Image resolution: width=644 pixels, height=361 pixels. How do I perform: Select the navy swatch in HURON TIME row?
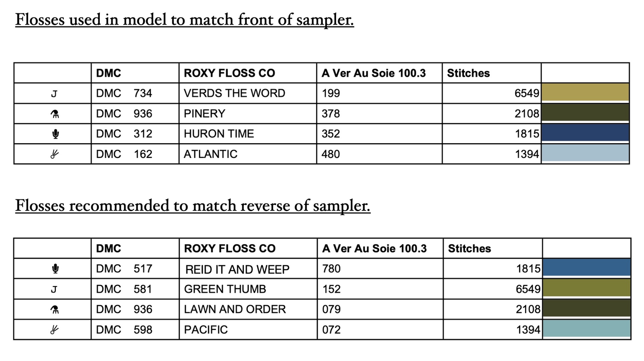click(585, 133)
